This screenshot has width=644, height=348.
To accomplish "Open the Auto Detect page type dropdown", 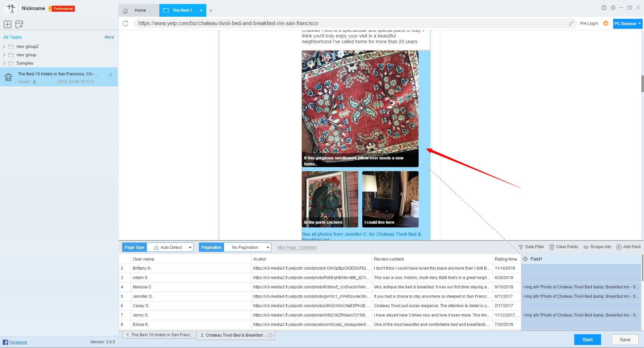I will pos(170,248).
